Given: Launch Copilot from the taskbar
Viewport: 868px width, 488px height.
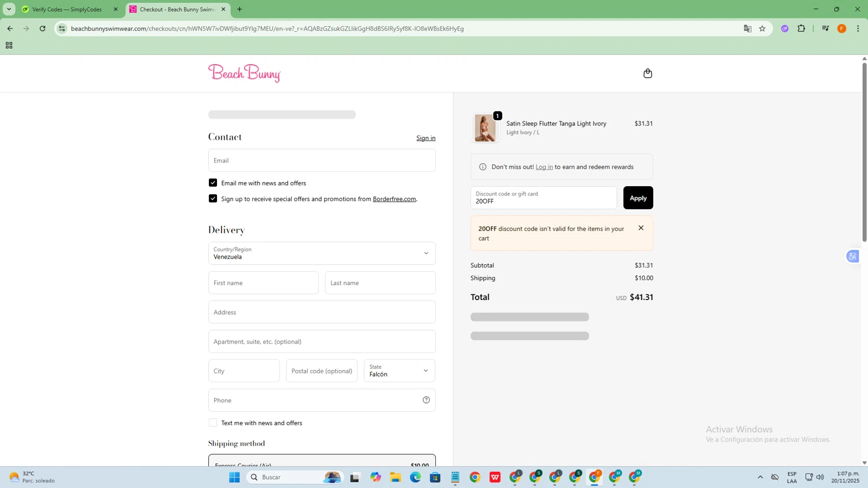Looking at the screenshot, I should click(376, 477).
